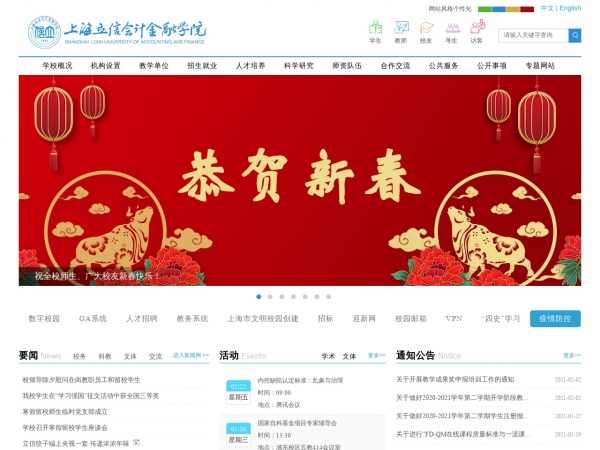Select the 学术 events tab
This screenshot has height=450, width=600.
point(328,356)
